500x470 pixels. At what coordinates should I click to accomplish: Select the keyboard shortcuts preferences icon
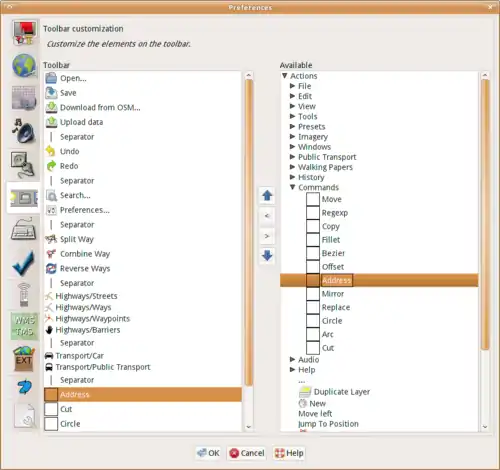click(x=24, y=229)
